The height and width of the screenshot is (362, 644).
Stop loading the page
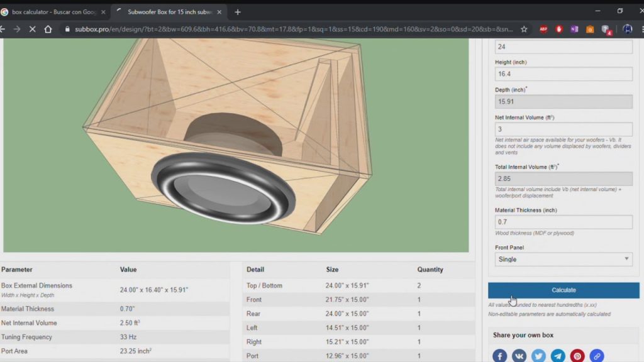32,29
